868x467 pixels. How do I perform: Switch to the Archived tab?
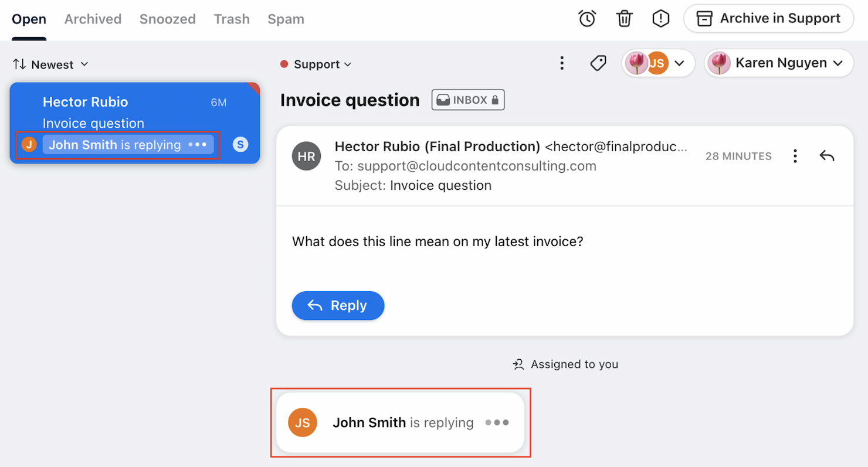(93, 19)
